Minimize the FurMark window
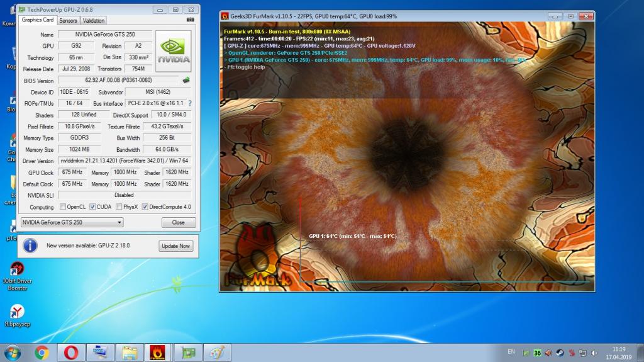644x362 pixels. (555, 16)
